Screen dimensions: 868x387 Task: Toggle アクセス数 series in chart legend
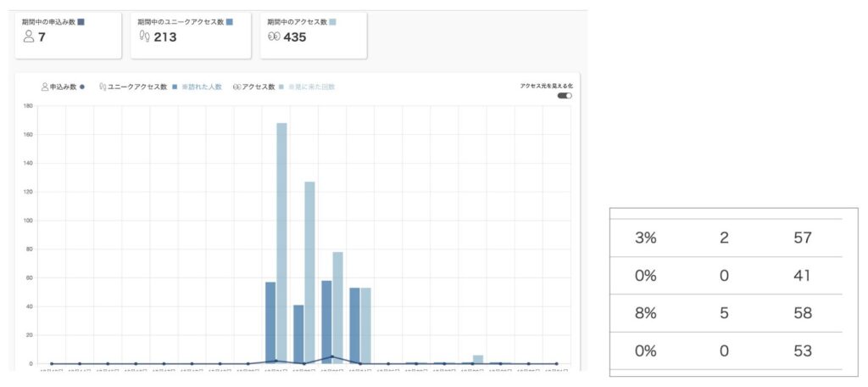(x=259, y=87)
